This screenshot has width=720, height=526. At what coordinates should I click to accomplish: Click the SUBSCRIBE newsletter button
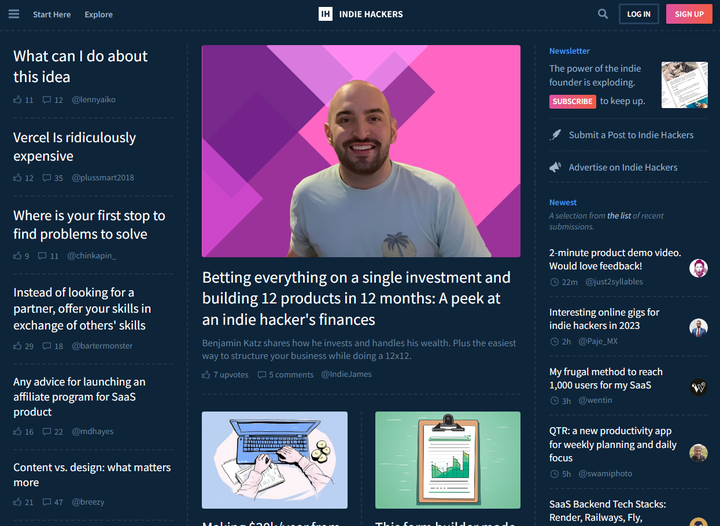pyautogui.click(x=573, y=101)
